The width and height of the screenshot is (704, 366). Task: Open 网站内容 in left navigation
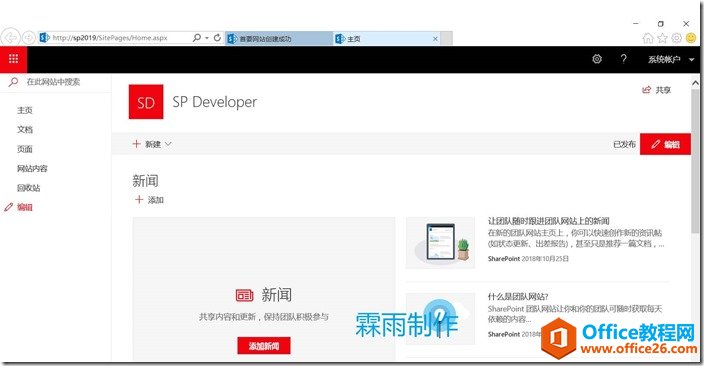(x=32, y=168)
